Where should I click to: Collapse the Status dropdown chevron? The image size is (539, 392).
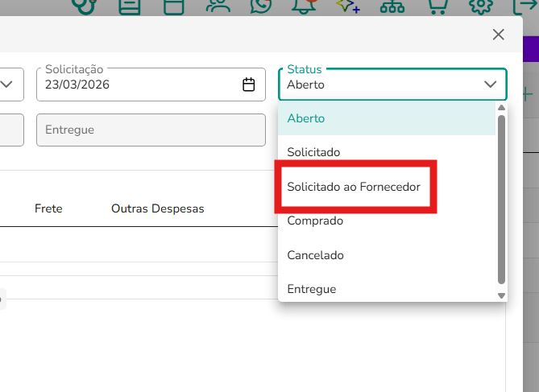click(x=490, y=85)
